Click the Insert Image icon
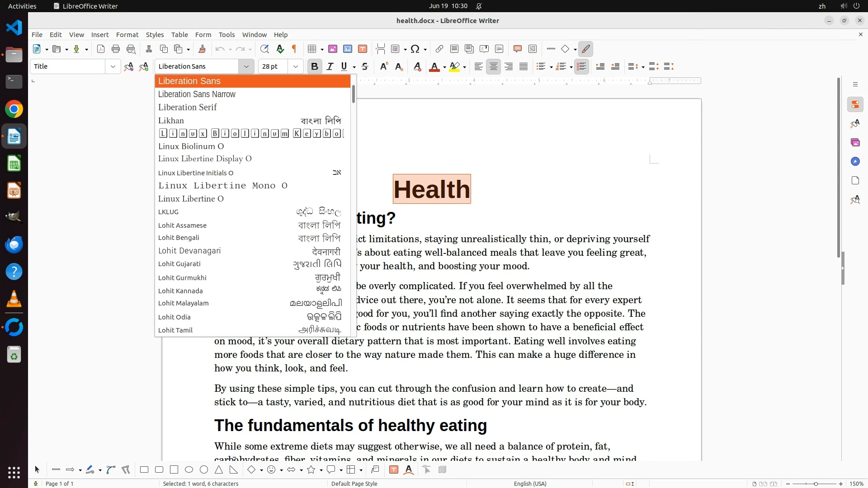Screen dimensions: 868x488 click(333, 49)
